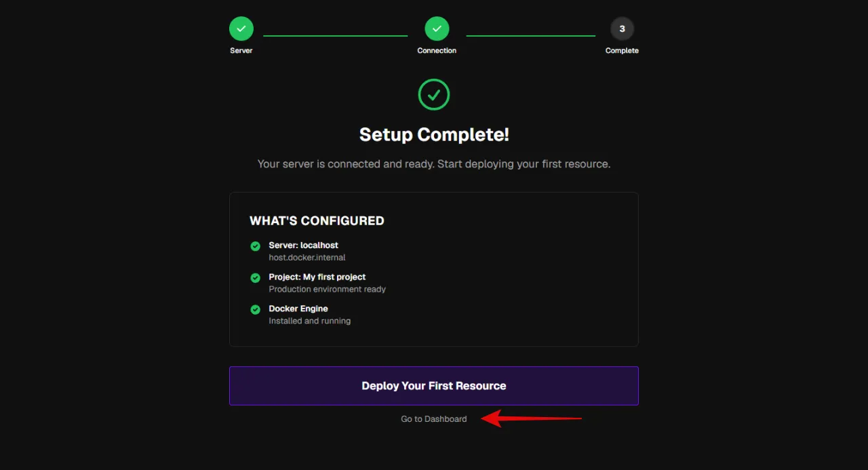Open the Go to Dashboard link
868x470 pixels.
point(434,419)
